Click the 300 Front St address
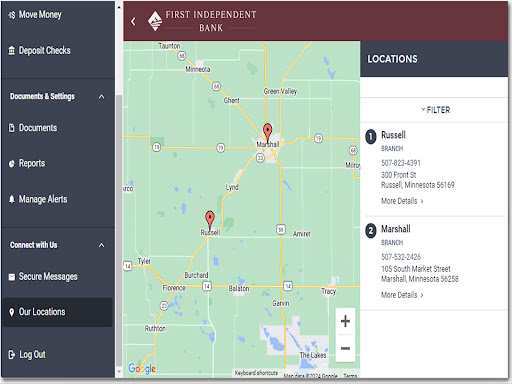Screen dimensions: 512x384 [418, 180]
